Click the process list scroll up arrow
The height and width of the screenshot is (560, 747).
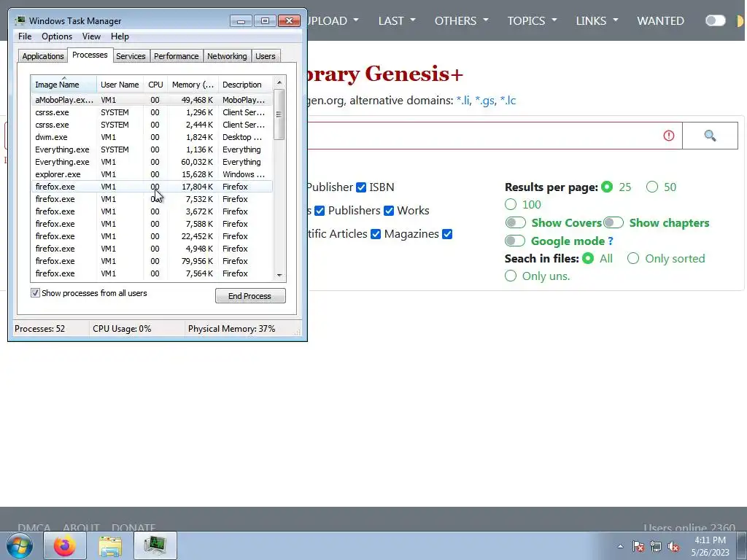pos(279,82)
